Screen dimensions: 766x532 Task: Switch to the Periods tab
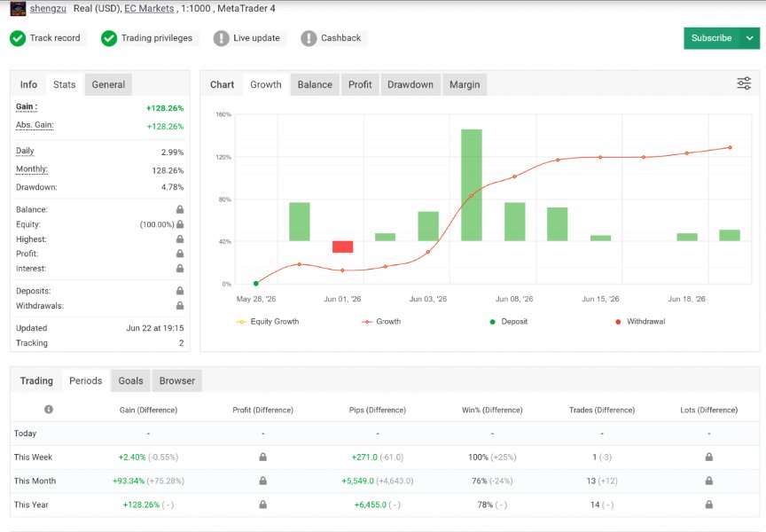[x=85, y=380]
